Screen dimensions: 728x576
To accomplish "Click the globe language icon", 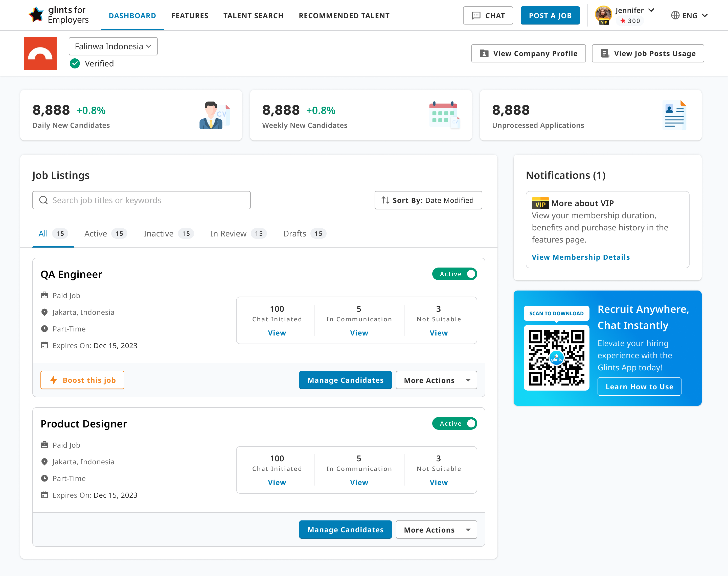I will 675,15.
